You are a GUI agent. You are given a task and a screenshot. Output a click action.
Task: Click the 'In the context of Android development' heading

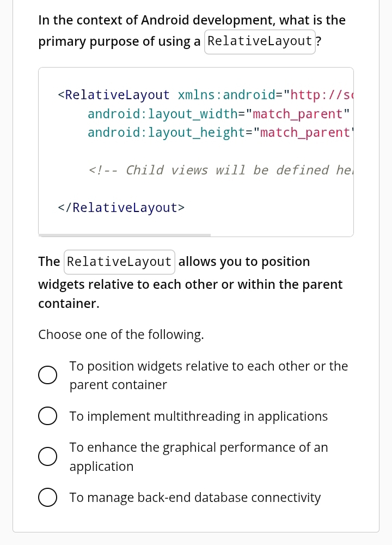click(x=192, y=21)
